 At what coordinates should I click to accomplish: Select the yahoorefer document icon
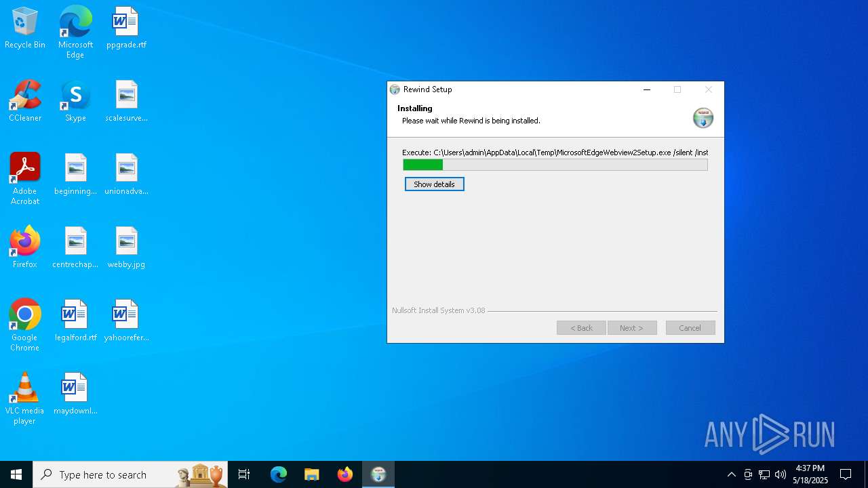(x=126, y=321)
